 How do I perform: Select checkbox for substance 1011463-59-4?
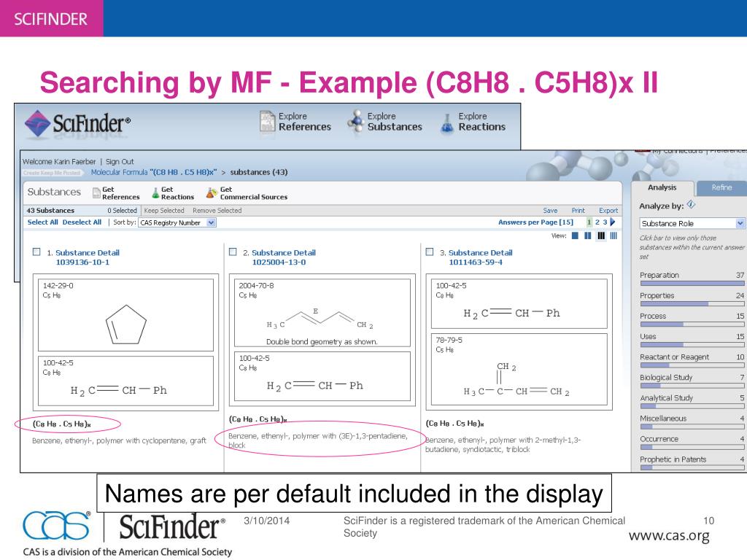pyautogui.click(x=430, y=252)
